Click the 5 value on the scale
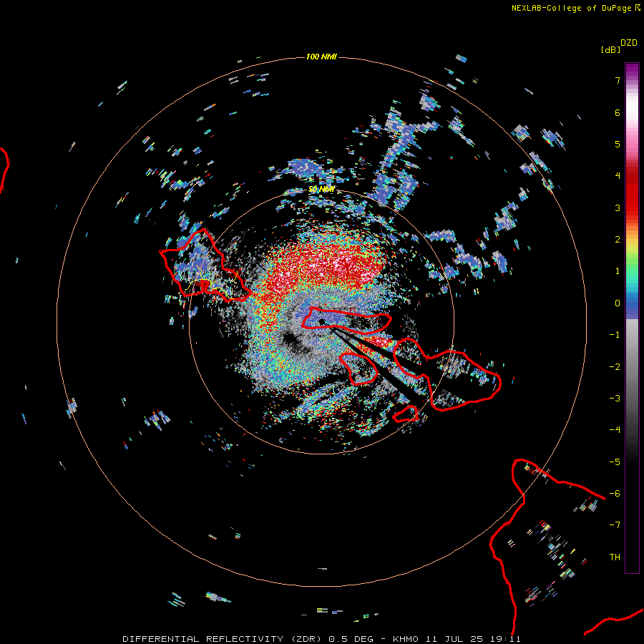 618,144
